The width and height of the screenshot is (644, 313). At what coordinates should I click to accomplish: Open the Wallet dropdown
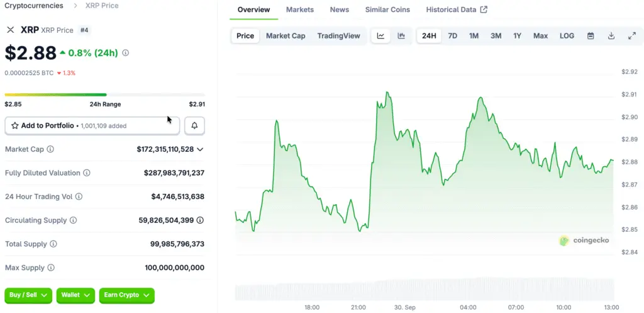[75, 295]
